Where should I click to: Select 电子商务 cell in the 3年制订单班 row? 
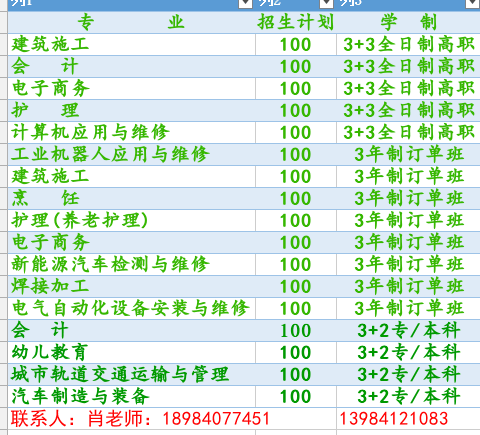click(131, 242)
